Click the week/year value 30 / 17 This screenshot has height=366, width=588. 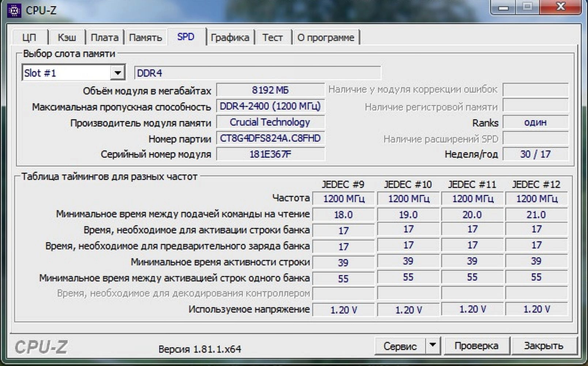tap(535, 154)
